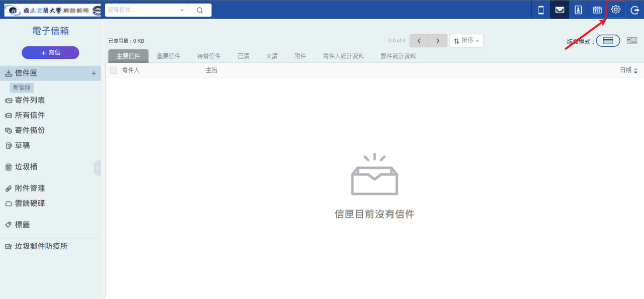644x299 pixels.
Task: Switch to the 郵件統計資料 tab
Action: coord(398,56)
